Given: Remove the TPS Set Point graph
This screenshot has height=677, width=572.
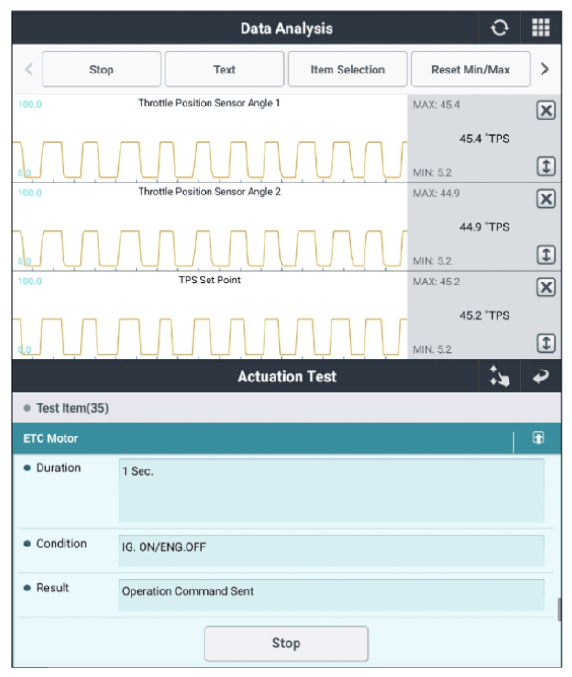Looking at the screenshot, I should 546,288.
